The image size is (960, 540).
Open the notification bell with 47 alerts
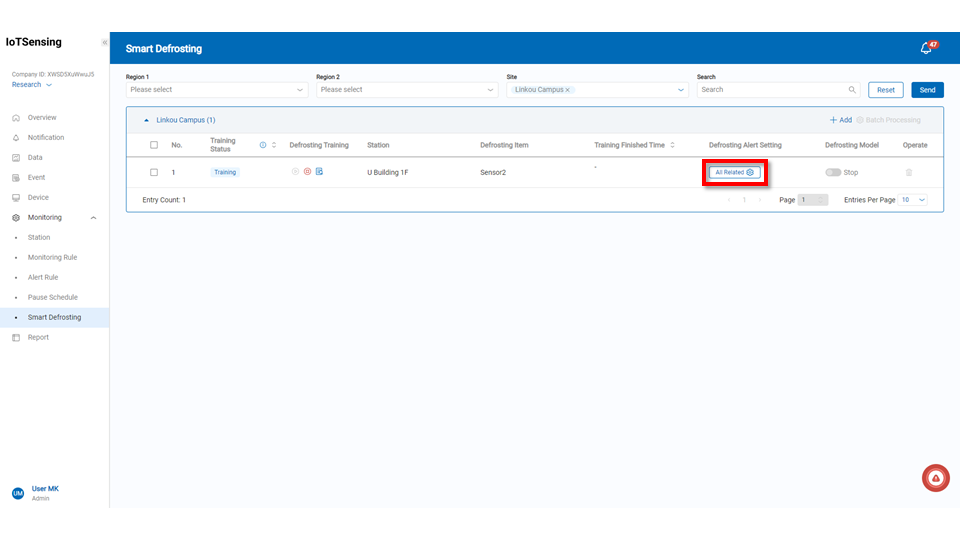pyautogui.click(x=926, y=48)
